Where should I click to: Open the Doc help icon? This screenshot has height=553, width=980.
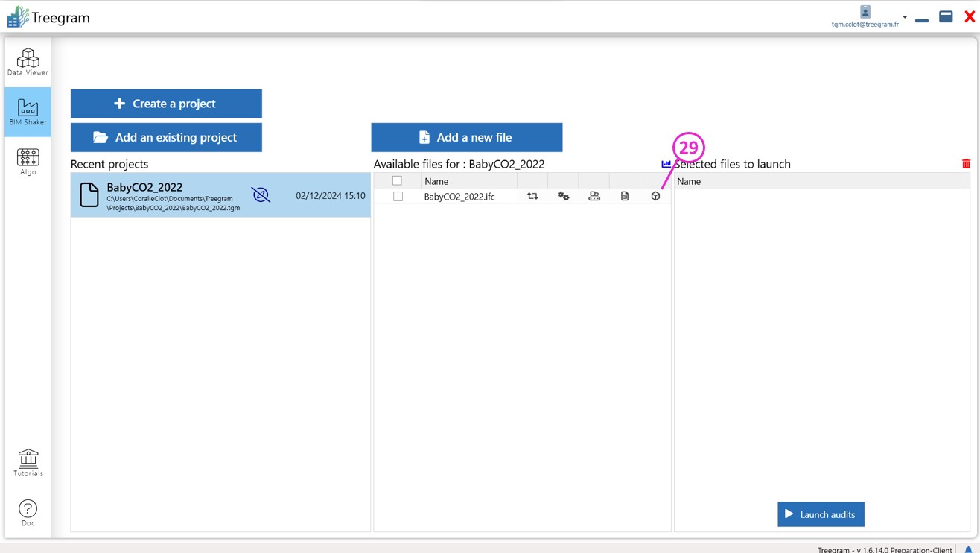[x=28, y=512]
